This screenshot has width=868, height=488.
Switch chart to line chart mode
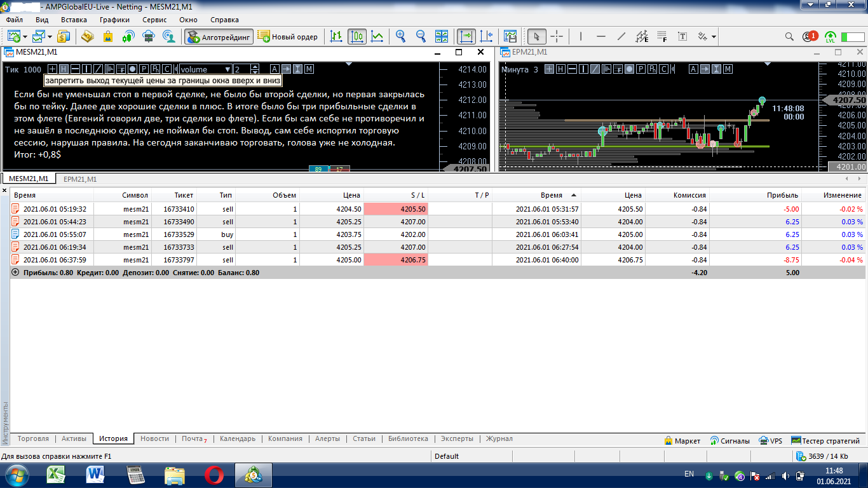(x=377, y=36)
